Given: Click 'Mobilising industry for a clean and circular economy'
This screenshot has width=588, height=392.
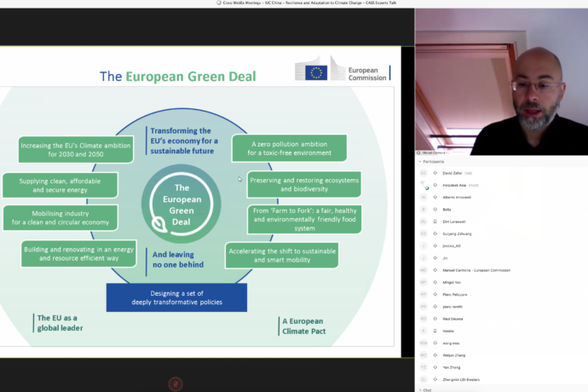Looking at the screenshot, I should [61, 217].
